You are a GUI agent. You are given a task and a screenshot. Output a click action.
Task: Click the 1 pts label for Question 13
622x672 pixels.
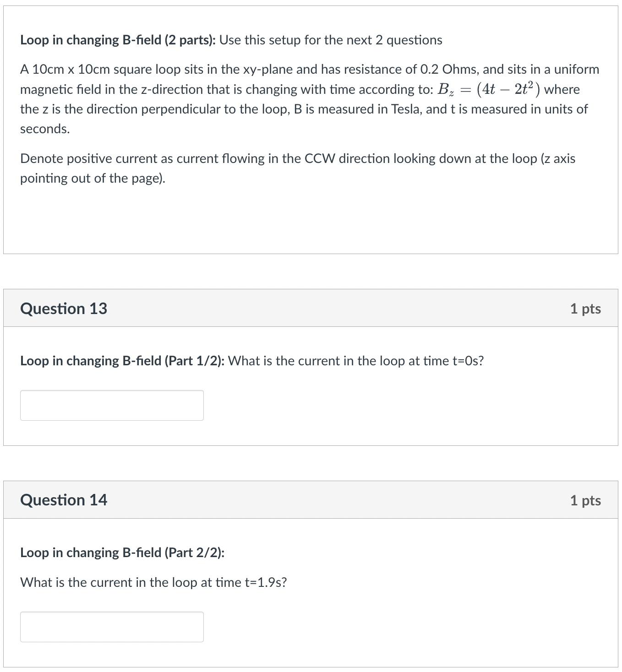pyautogui.click(x=586, y=309)
